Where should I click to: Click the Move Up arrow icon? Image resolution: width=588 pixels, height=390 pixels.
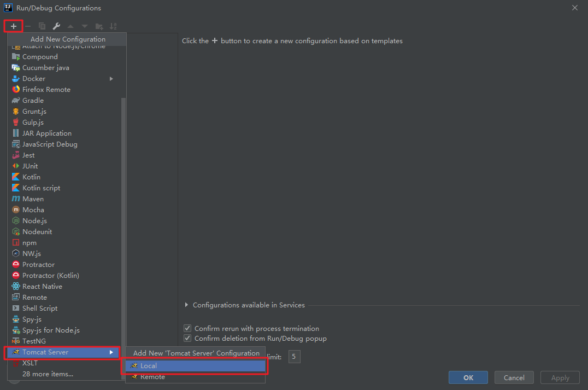coord(70,26)
